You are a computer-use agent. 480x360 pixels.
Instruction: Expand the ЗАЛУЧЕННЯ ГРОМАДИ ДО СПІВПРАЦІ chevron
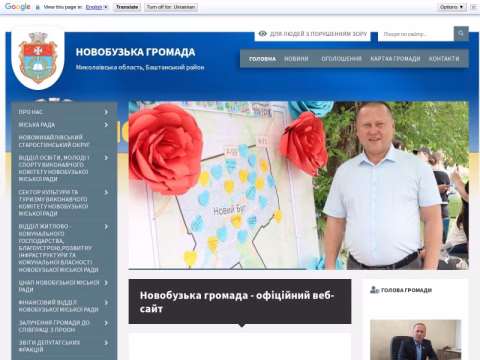[x=106, y=323]
